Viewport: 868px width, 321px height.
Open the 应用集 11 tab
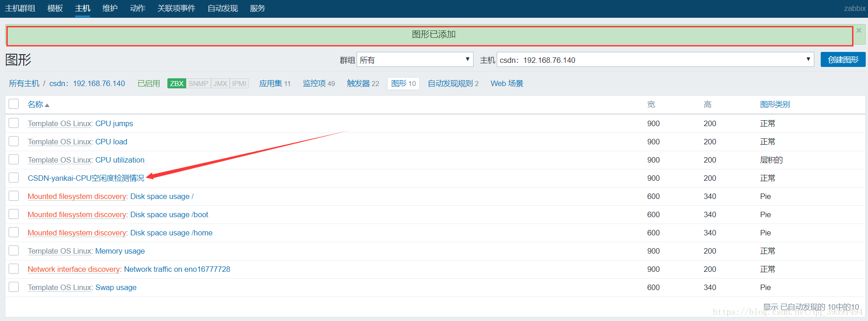[275, 83]
